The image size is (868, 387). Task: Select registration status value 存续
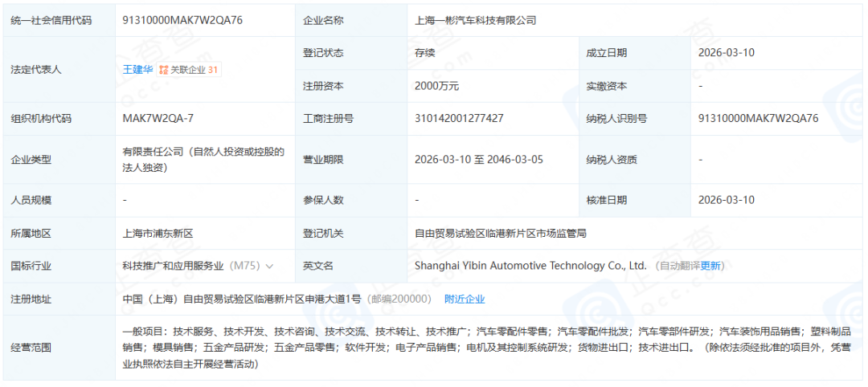[x=424, y=53]
